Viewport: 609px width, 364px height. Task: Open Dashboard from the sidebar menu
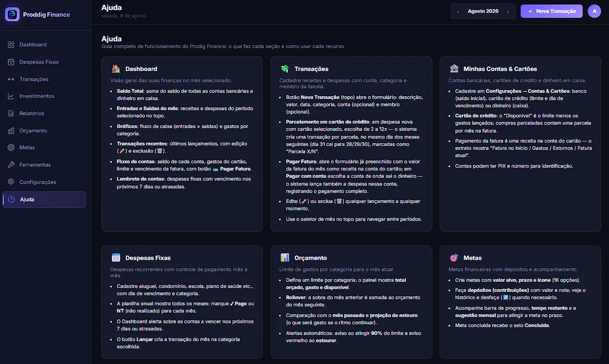click(x=44, y=45)
